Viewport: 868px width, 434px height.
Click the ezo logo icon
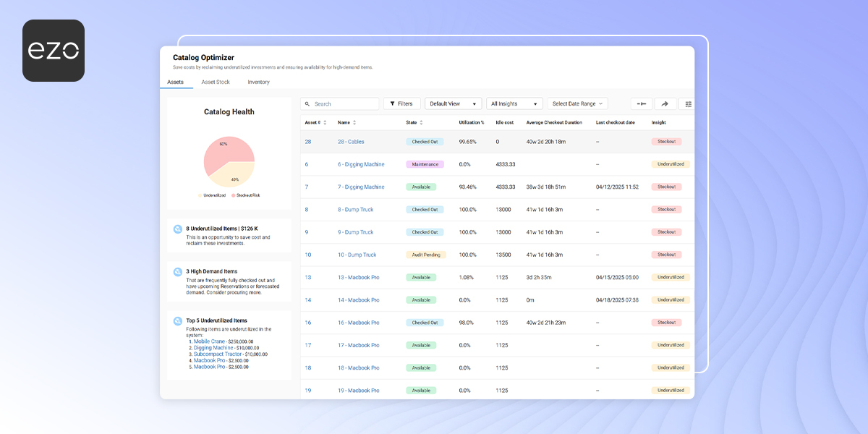[x=54, y=51]
